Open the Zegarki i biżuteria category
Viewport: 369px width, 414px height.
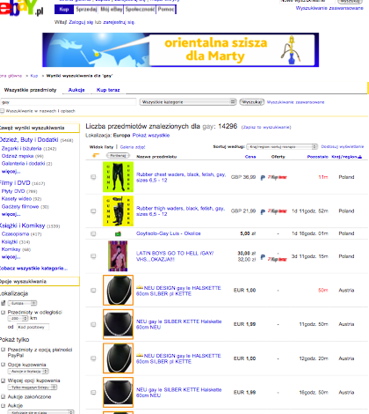[x=21, y=148]
